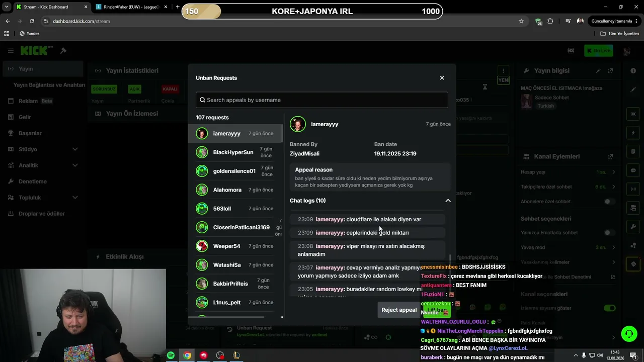Viewport: 644px width, 362px height.
Task: Open Droplar ve ödüller page
Action: 42,214
